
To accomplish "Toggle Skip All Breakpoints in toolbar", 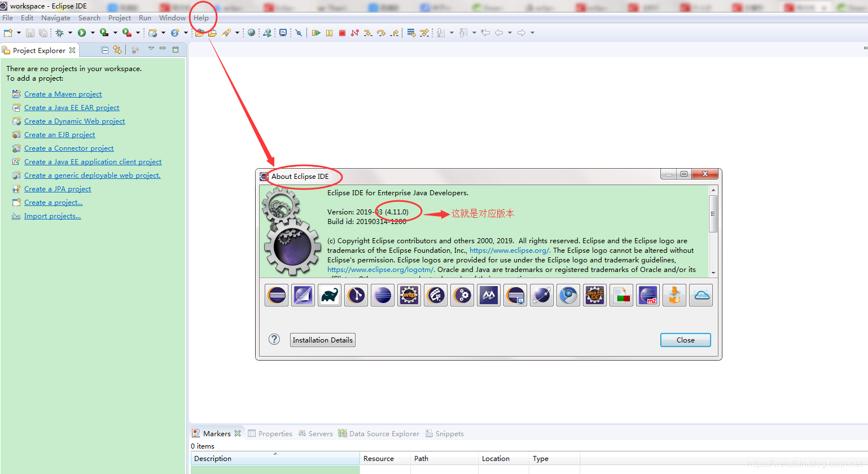I will (299, 33).
